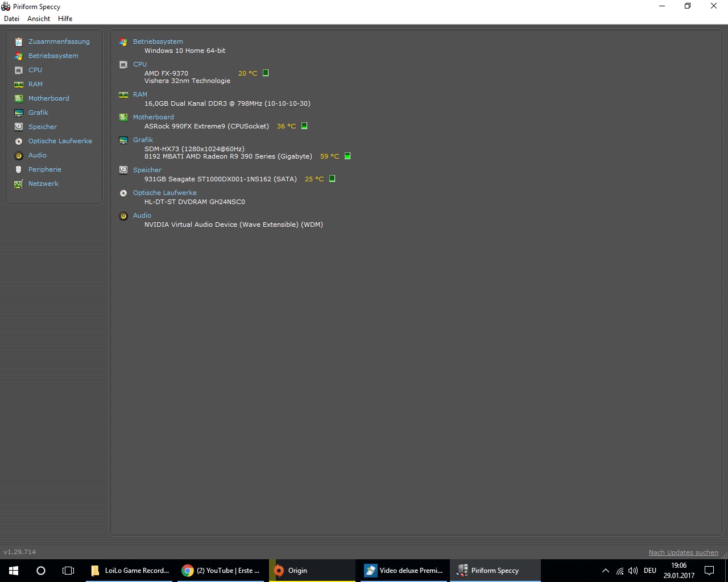
Task: Click the graphics temperature 59 °C
Action: pyautogui.click(x=330, y=156)
